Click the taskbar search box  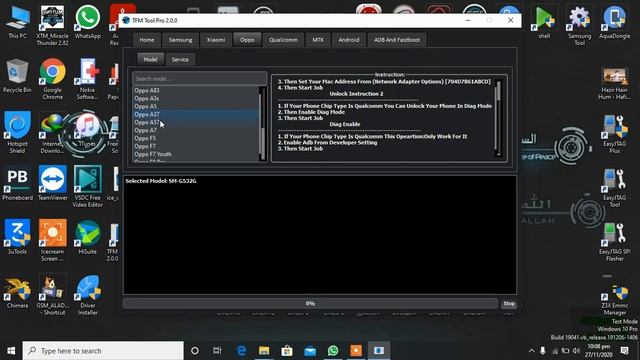[103, 351]
